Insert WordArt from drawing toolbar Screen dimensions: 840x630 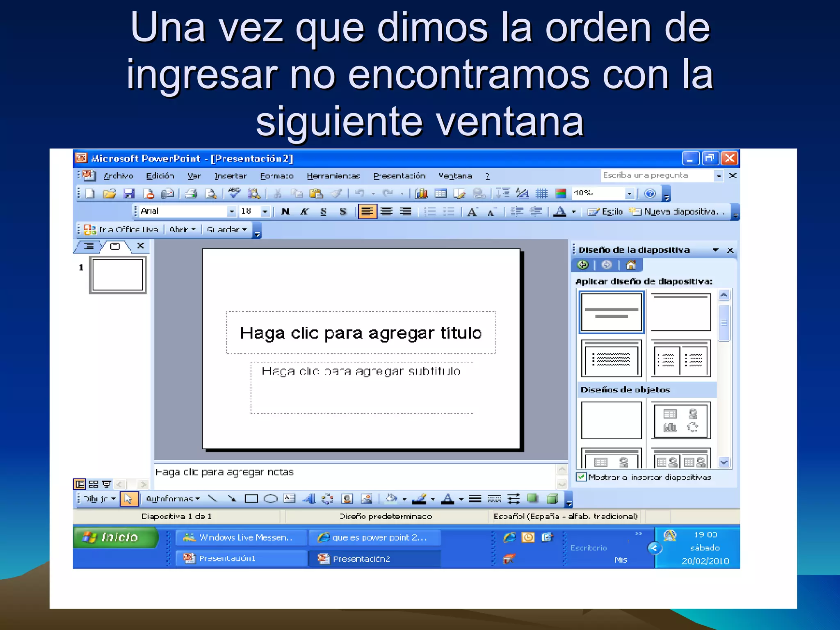tap(309, 499)
